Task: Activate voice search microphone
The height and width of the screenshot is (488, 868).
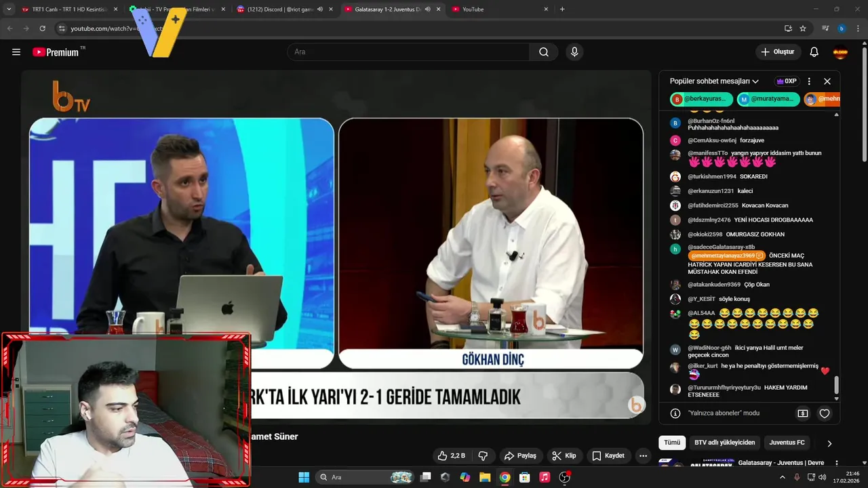Action: point(574,52)
